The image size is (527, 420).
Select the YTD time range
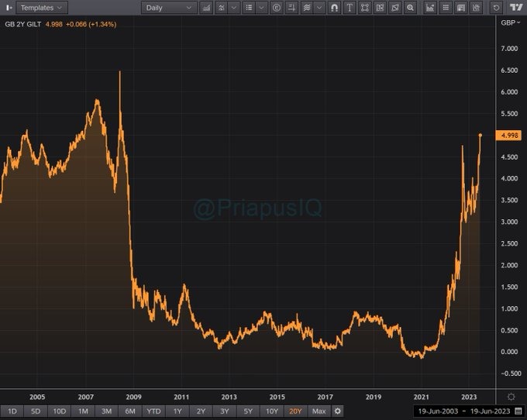tap(153, 411)
